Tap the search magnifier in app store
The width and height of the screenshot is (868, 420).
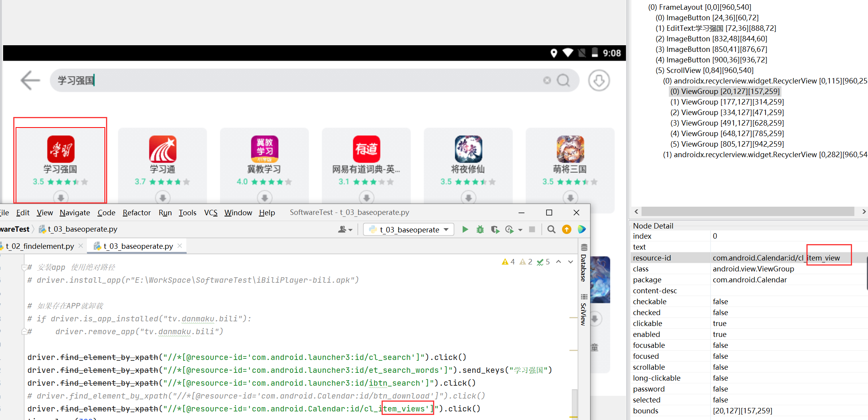tap(563, 80)
